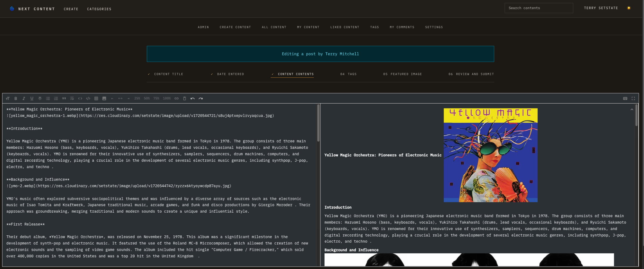Toggle the line wrap icon

point(72,98)
